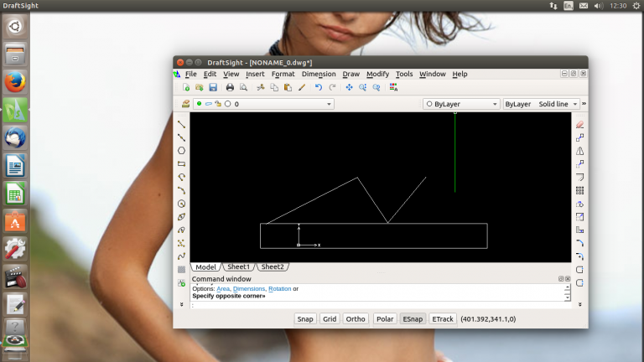Disable the ESnap toggle

point(413,319)
